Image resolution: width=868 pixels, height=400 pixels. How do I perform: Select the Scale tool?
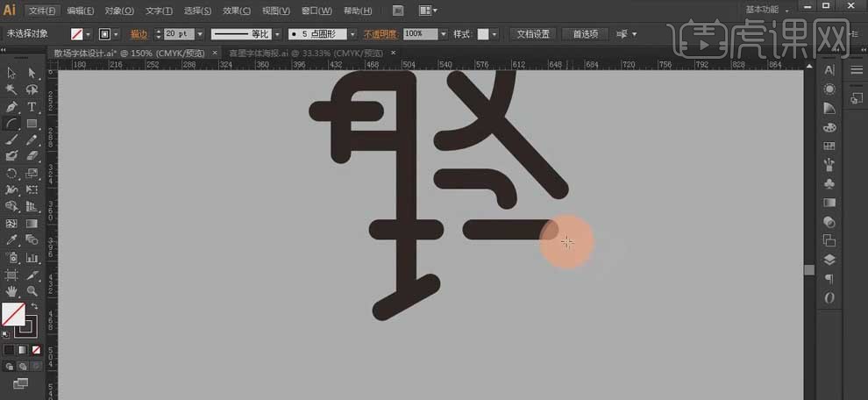[x=32, y=174]
